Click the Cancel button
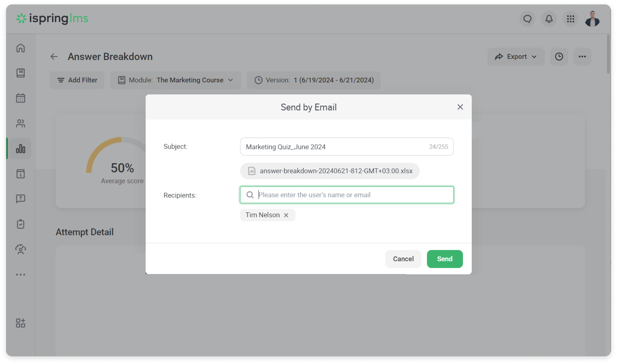This screenshot has height=364, width=617. pos(403,259)
